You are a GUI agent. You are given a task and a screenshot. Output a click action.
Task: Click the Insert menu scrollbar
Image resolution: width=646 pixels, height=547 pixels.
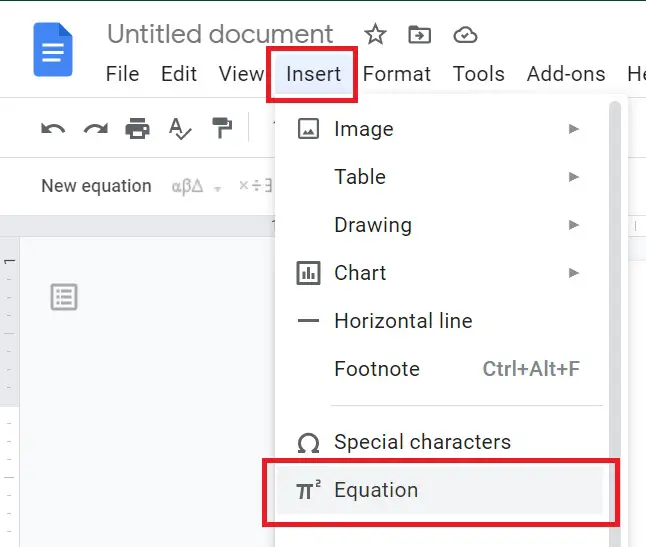tap(615, 324)
